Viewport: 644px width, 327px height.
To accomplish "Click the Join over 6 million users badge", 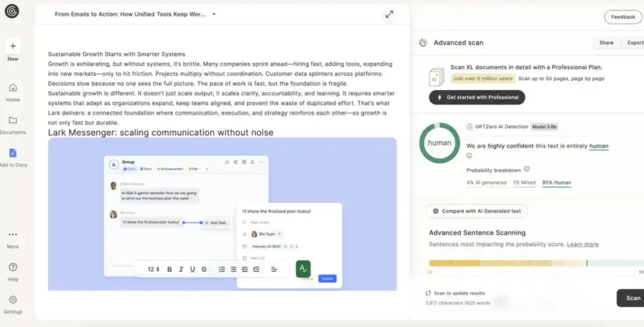I will click(482, 79).
